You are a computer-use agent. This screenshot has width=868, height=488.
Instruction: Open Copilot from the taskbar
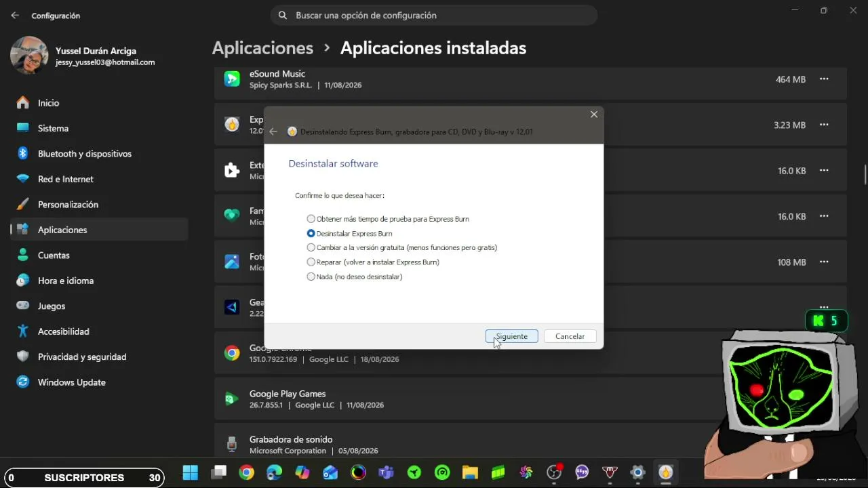click(302, 472)
